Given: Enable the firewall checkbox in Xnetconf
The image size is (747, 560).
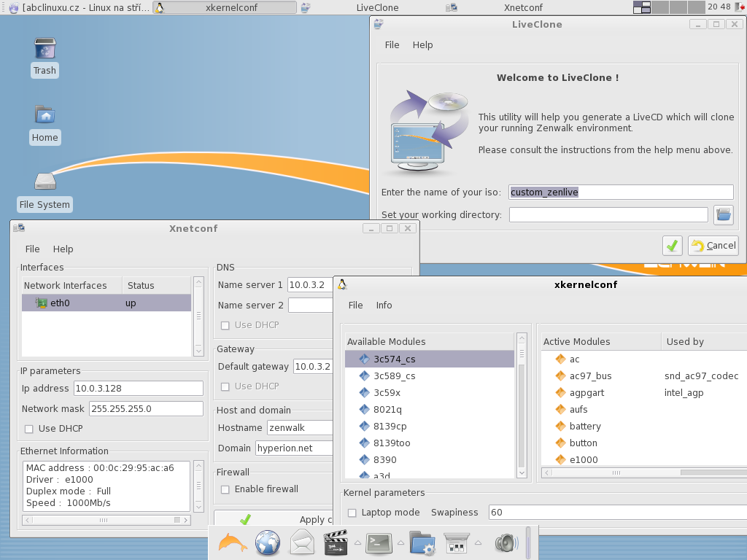Looking at the screenshot, I should [225, 489].
